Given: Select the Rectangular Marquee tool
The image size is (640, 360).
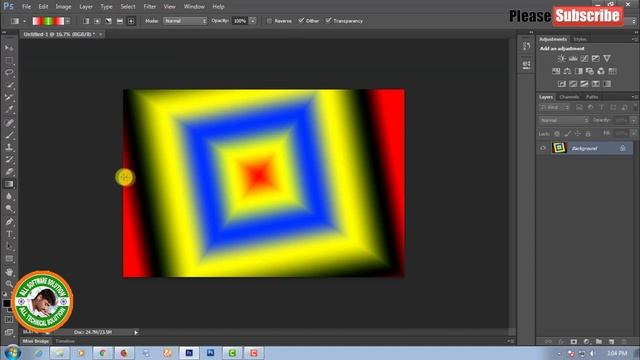Looking at the screenshot, I should click(9, 61).
